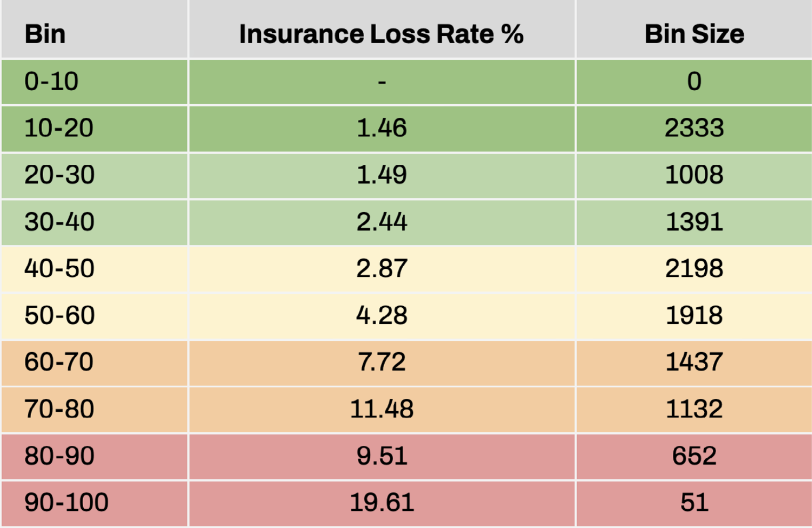Select the 60-70 bin cell
Image resolution: width=812 pixels, height=528 pixels.
click(x=59, y=362)
